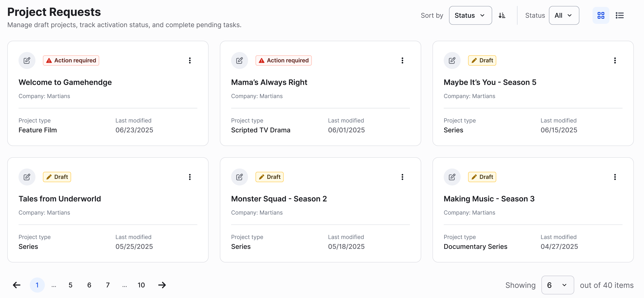Viewport: 644px width, 298px height.
Task: Click the Action required badge on Mama's Always Right
Action: pos(284,60)
